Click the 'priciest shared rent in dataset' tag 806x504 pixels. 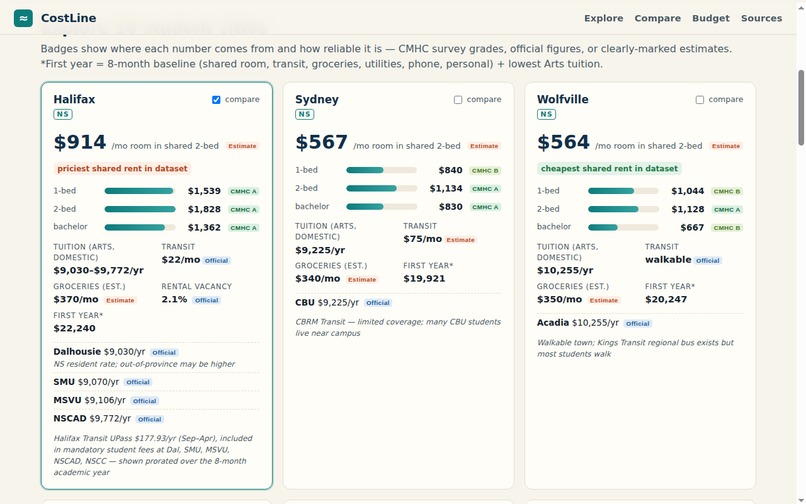[x=122, y=169]
